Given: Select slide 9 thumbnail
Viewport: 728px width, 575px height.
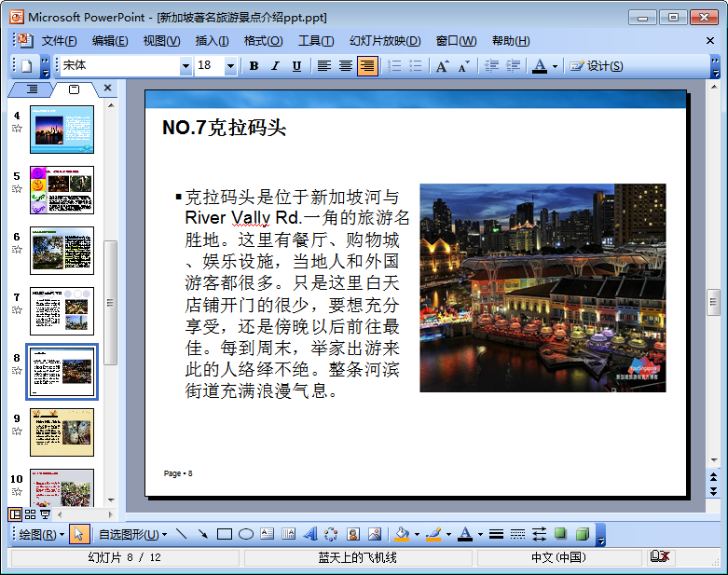Looking at the screenshot, I should click(62, 432).
